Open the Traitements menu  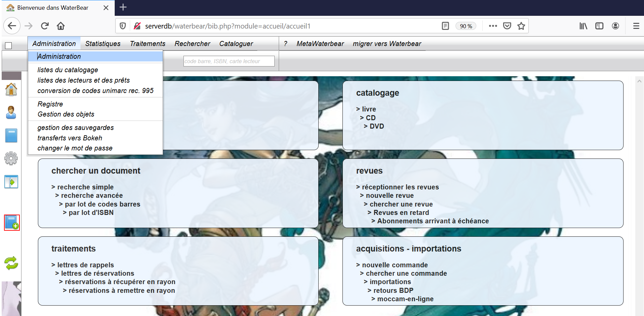pos(148,44)
